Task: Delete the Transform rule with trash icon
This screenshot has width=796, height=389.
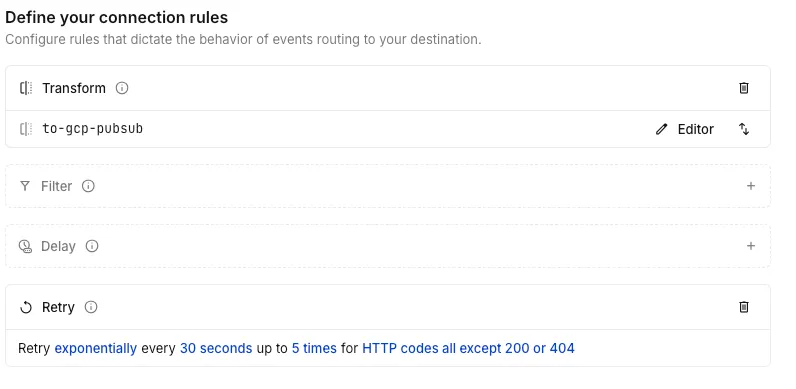Action: click(743, 88)
